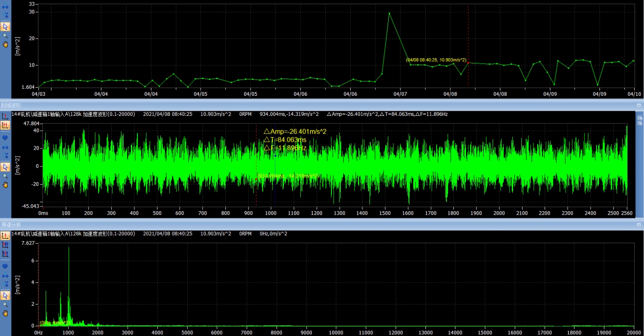
Task: Click horizontal fit arrows in the trend chart toolbar
Action: click(6, 7)
